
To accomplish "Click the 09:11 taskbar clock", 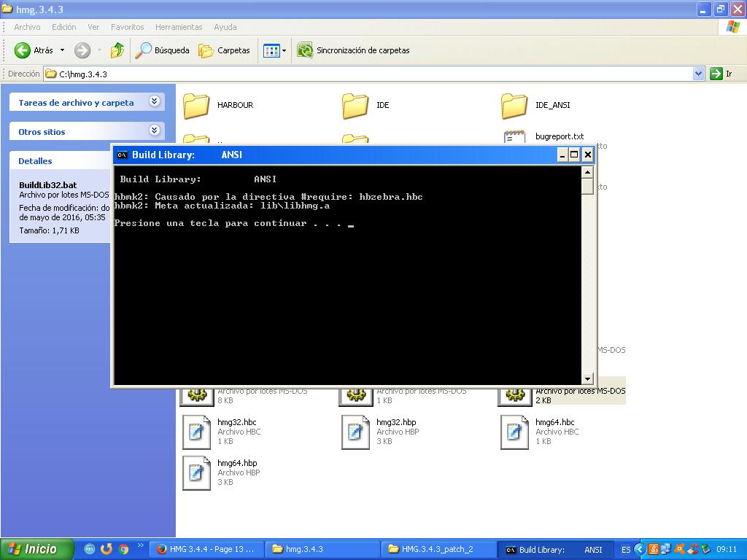I will tap(726, 550).
